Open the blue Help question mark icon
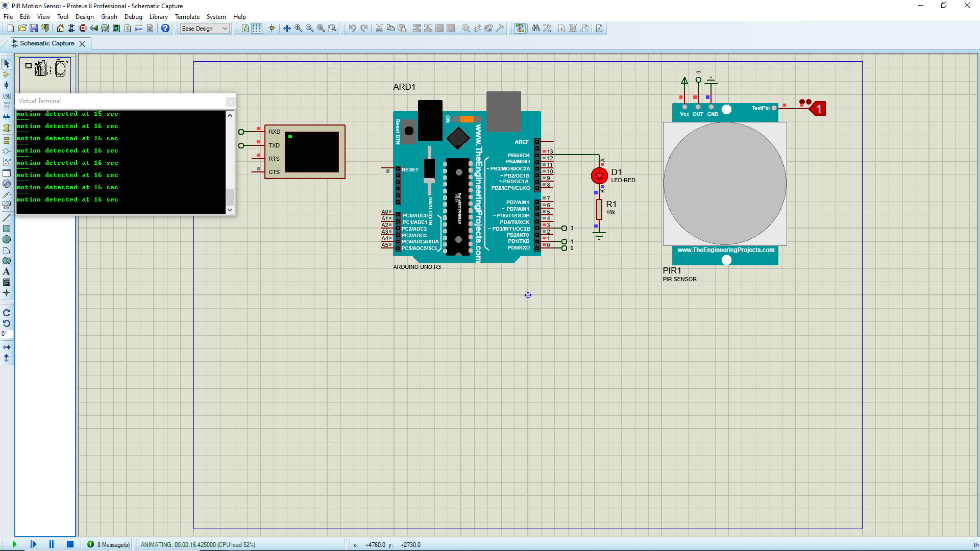 (165, 29)
